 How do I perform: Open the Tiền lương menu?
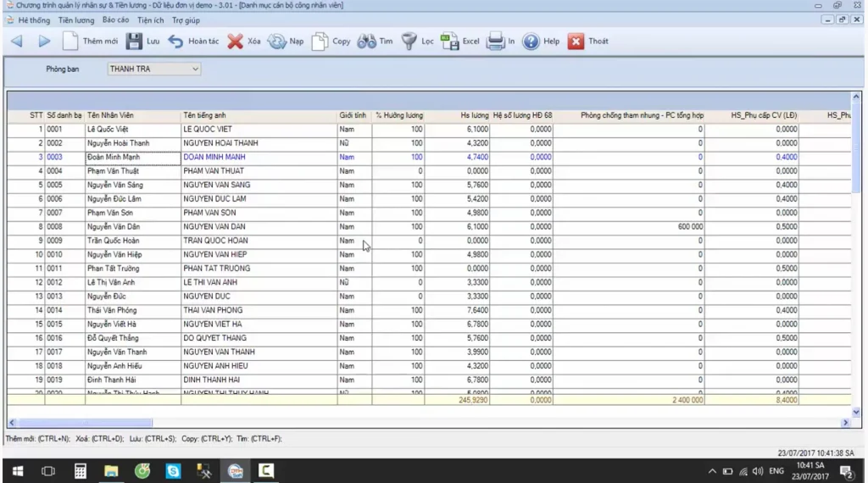[x=76, y=20]
